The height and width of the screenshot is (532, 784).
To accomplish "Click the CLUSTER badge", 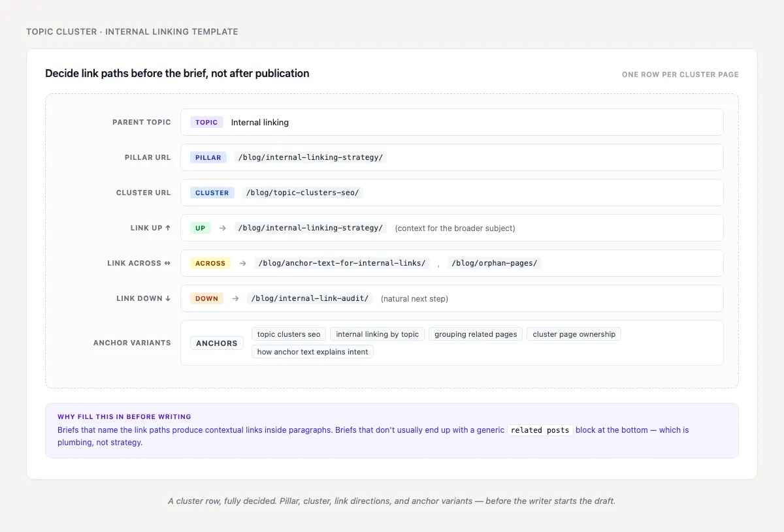I will coord(212,193).
